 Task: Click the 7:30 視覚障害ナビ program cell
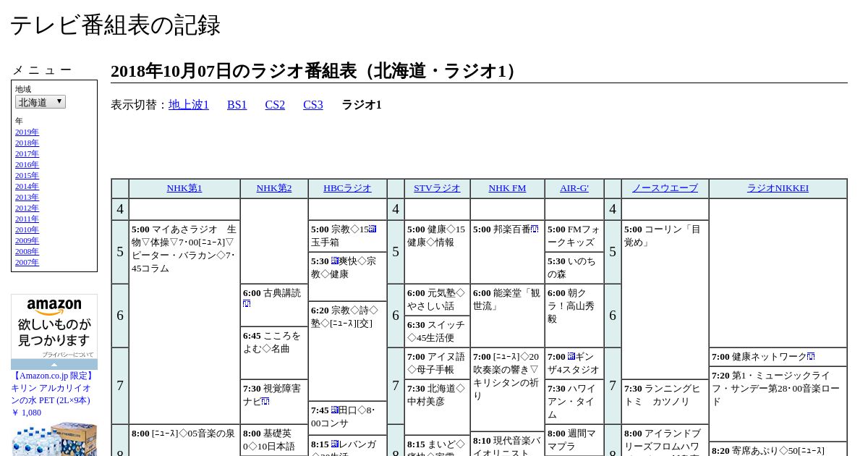point(274,402)
